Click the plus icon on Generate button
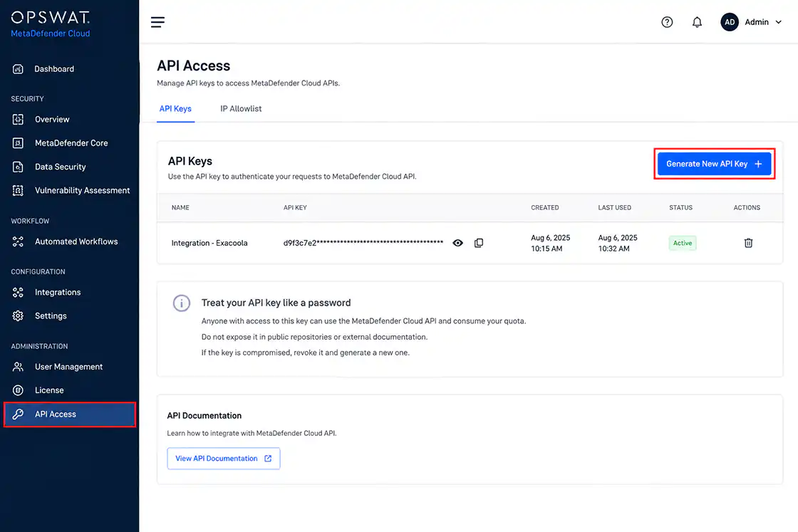This screenshot has width=798, height=532. pyautogui.click(x=758, y=164)
